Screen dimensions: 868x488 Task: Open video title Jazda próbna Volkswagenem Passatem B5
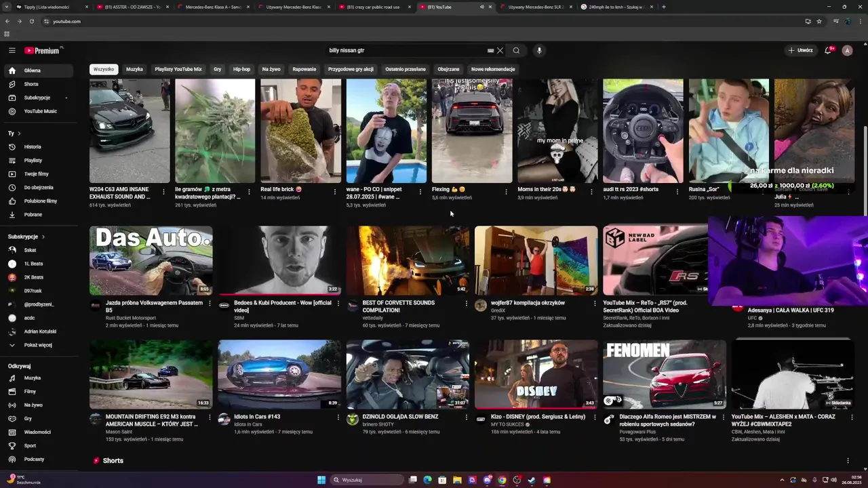[154, 306]
